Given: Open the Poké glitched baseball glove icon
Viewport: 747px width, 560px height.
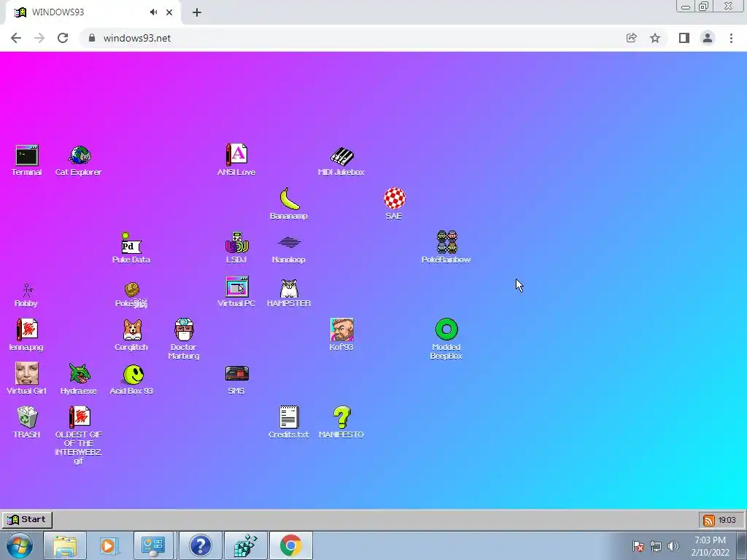Looking at the screenshot, I should click(131, 295).
